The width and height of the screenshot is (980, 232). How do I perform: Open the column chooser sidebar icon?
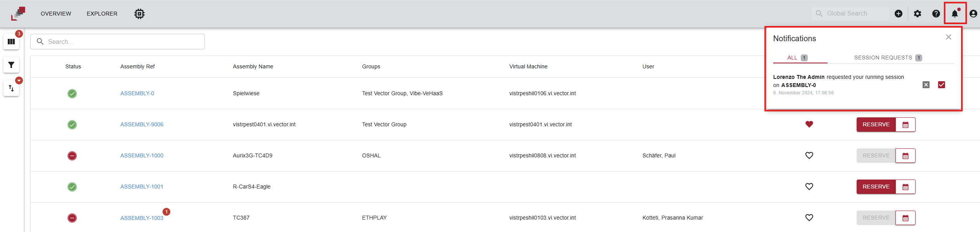[x=11, y=42]
